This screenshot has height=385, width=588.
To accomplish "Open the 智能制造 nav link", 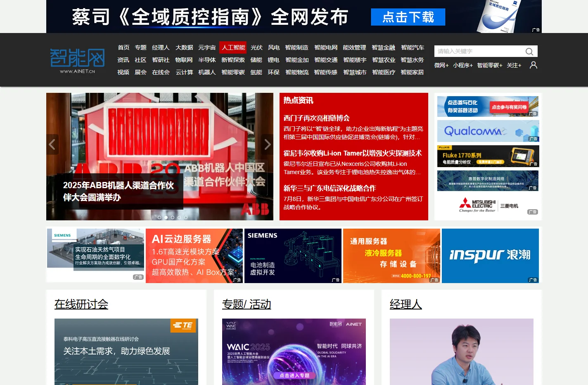I will pos(296,47).
